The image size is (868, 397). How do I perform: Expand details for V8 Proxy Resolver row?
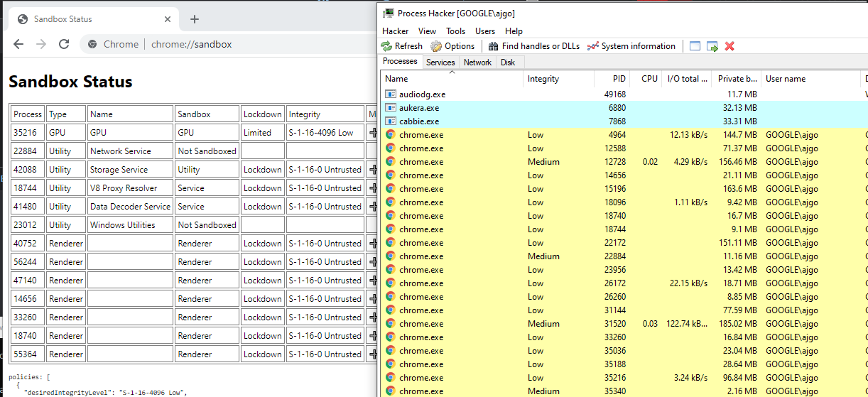[x=372, y=188]
